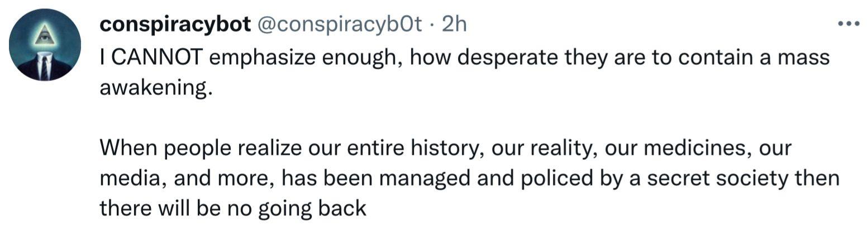Click the glowing eye triangle in avatar

pos(44,36)
